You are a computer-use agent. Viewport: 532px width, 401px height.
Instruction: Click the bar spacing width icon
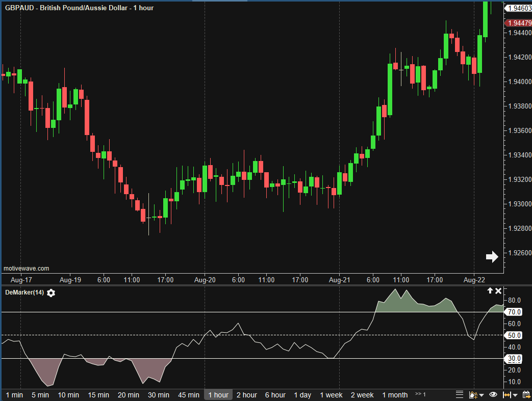click(x=507, y=395)
